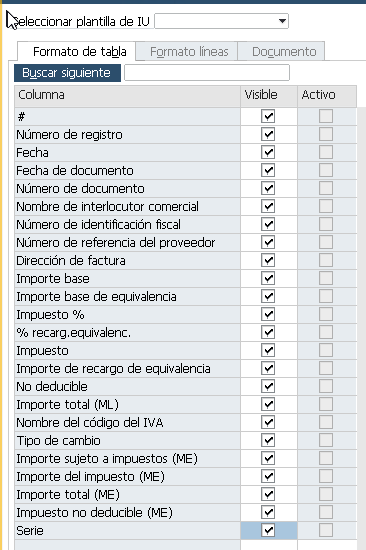Toggle Visible checkbox for Fecha de documento
This screenshot has height=550, width=366.
coord(268,170)
